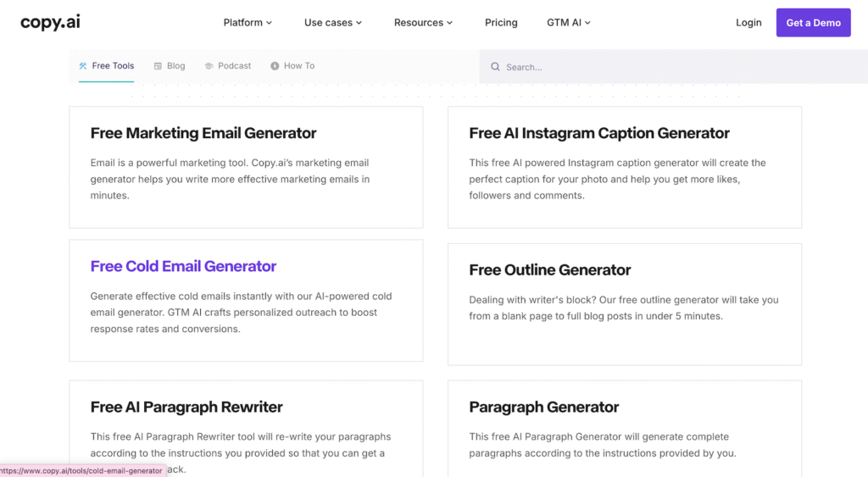Screen dimensions: 868x477
Task: Click the Podcast graduation cap icon
Action: 209,66
